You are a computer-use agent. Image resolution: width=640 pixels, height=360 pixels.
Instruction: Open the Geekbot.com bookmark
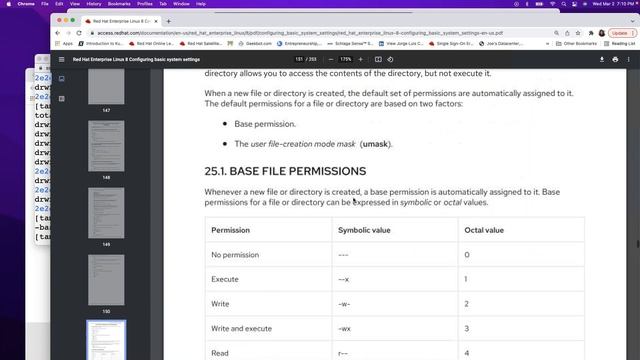[255, 43]
